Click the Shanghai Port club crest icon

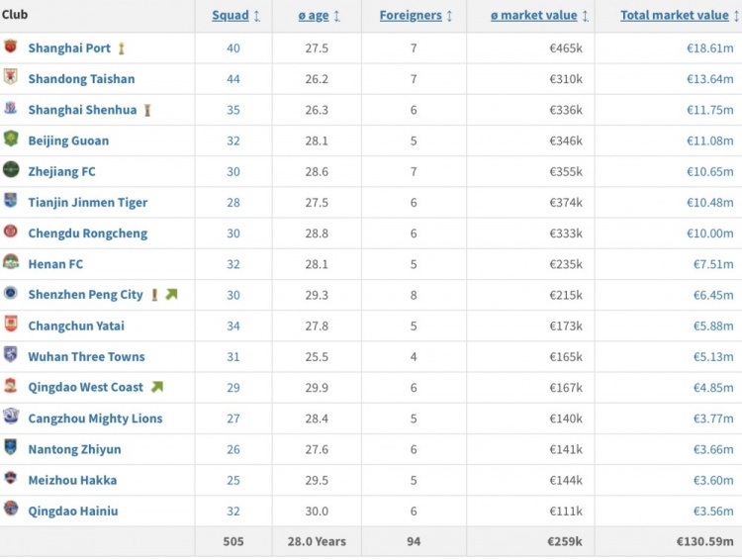coord(11,47)
